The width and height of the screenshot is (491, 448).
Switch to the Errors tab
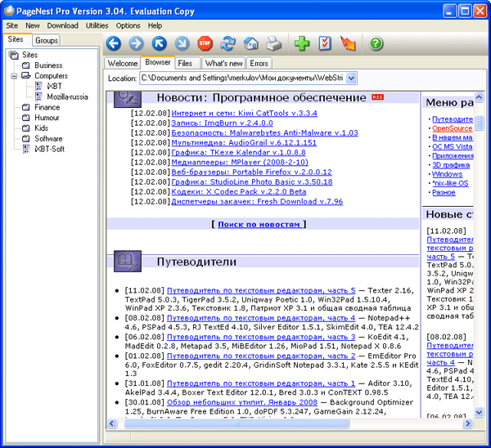point(259,64)
